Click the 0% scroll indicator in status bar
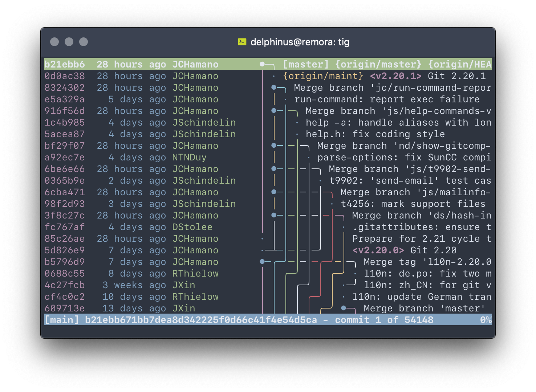Image resolution: width=536 pixels, height=392 pixels. [486, 320]
